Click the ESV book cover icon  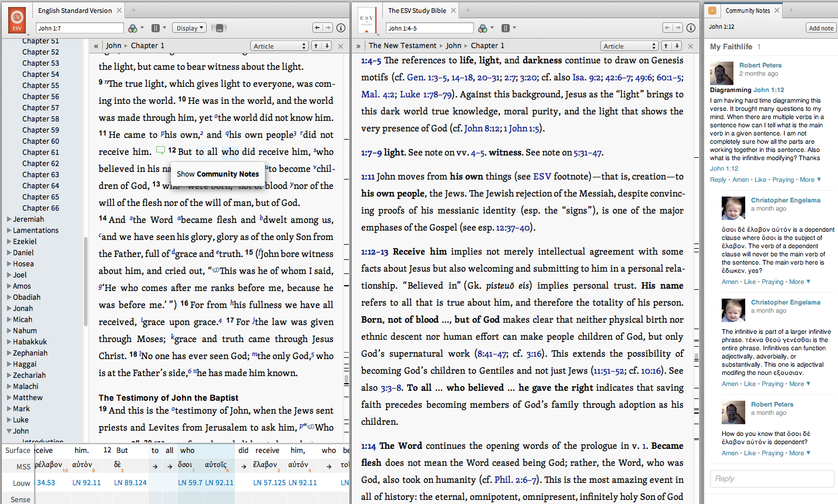(17, 21)
